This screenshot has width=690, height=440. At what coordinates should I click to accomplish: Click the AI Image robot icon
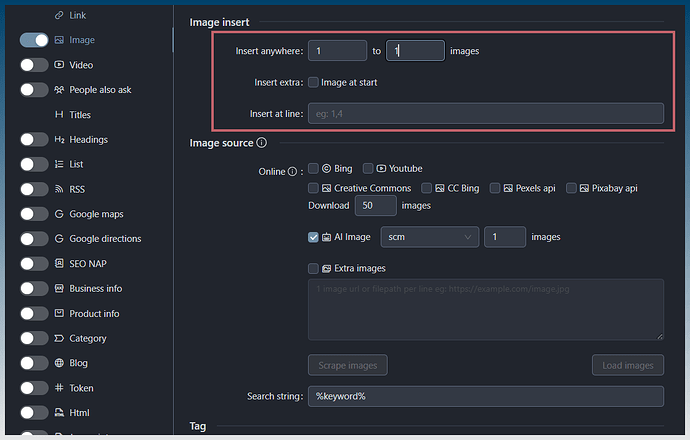[x=326, y=237]
